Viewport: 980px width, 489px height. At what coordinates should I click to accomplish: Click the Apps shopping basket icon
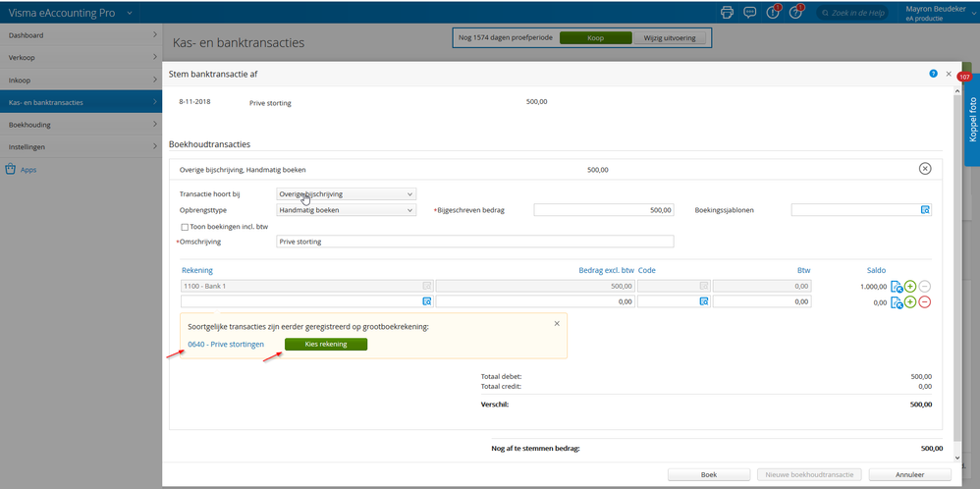[10, 170]
